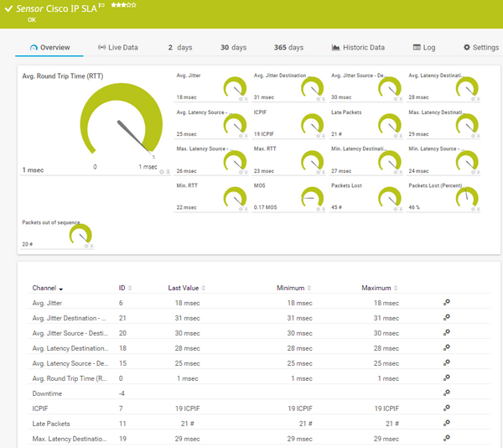Click the green checkmark status icon in header
The width and height of the screenshot is (503, 448).
(x=8, y=8)
